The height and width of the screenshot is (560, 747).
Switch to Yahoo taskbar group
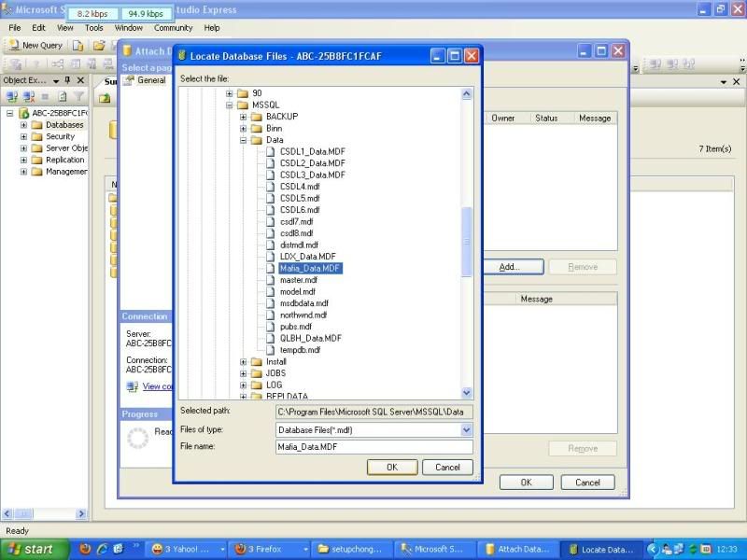tap(188, 550)
